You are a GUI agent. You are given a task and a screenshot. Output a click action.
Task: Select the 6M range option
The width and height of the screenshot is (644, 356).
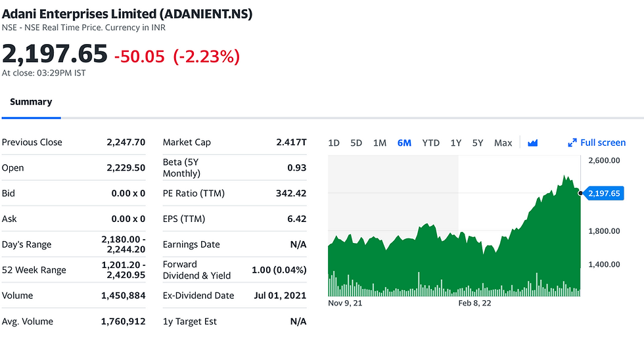pyautogui.click(x=404, y=143)
